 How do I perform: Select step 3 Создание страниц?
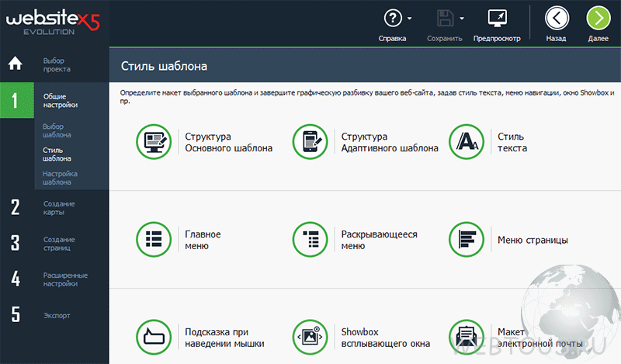point(54,244)
